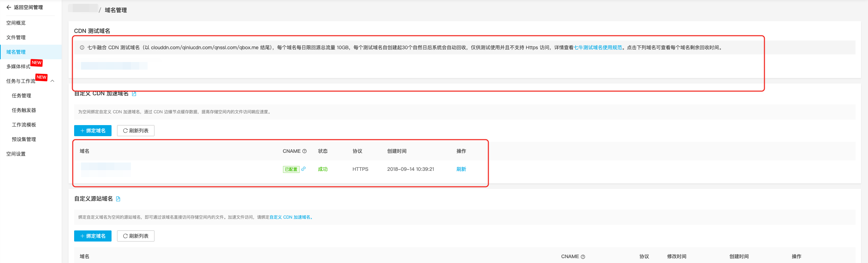The height and width of the screenshot is (263, 868).
Task: Open 任务触发器 submenu item
Action: click(24, 110)
